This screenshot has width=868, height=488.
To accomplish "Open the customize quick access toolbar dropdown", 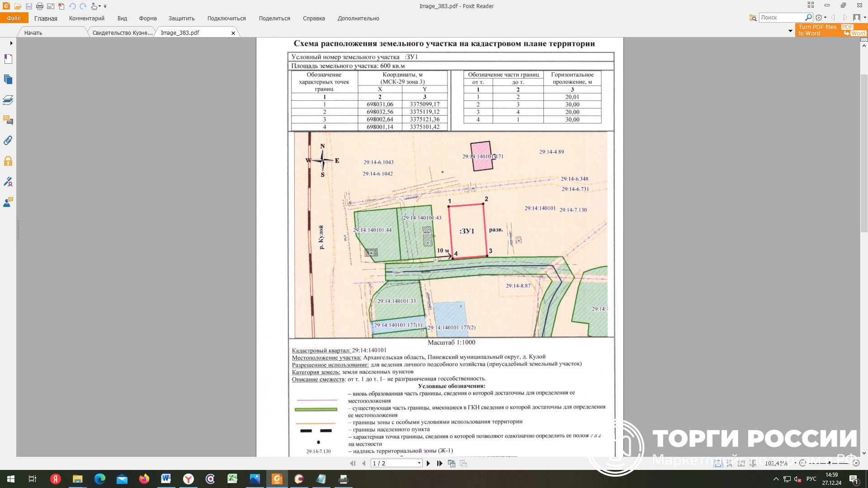I will (x=105, y=6).
